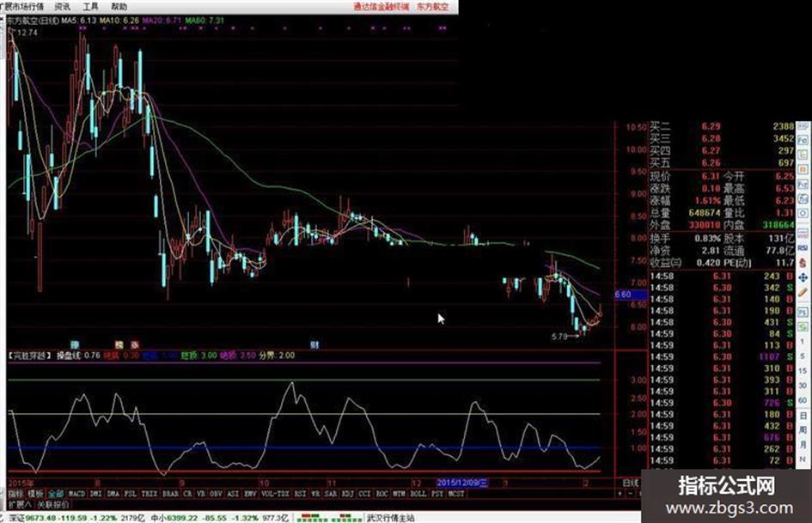Click the 换手 0.83% value
812x523 pixels.
pos(707,239)
